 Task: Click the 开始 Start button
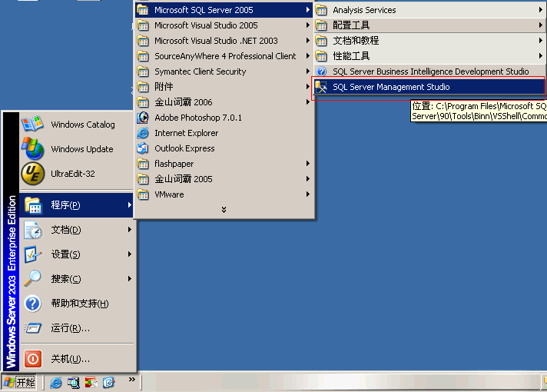point(19,383)
